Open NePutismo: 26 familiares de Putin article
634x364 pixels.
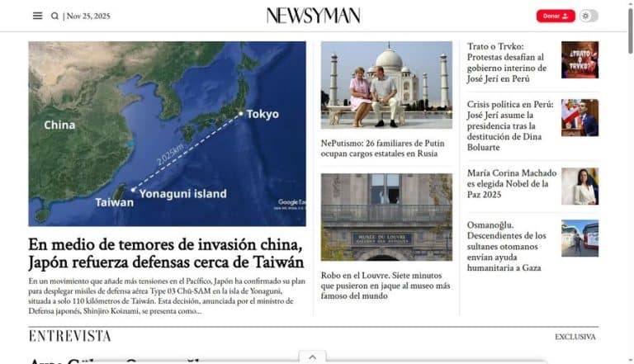click(x=382, y=149)
